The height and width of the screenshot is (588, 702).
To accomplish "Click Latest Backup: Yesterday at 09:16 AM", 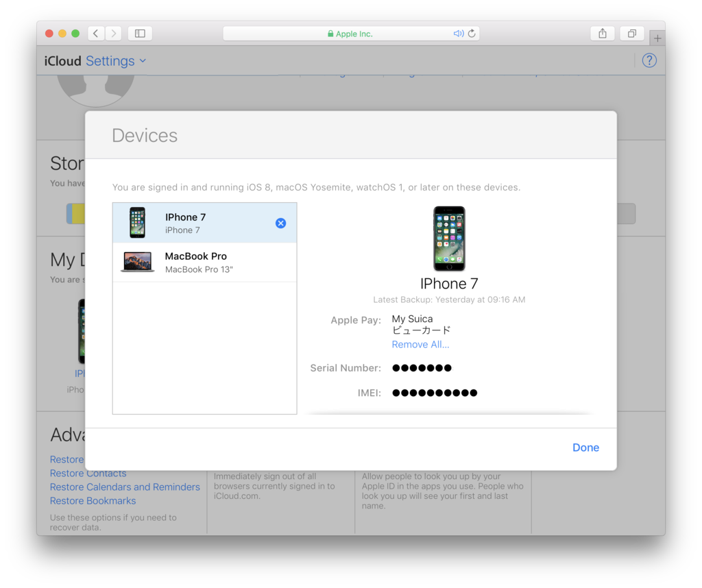I will (x=449, y=299).
